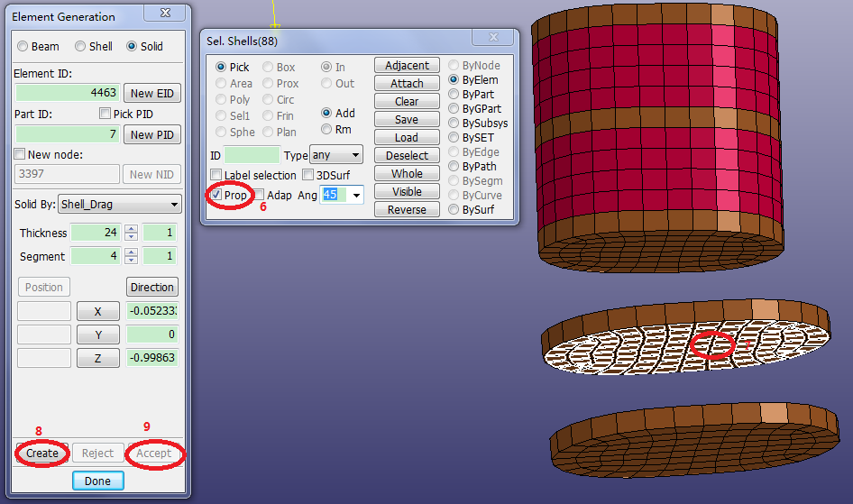The image size is (853, 504).
Task: Click the Direction button
Action: pos(151,287)
